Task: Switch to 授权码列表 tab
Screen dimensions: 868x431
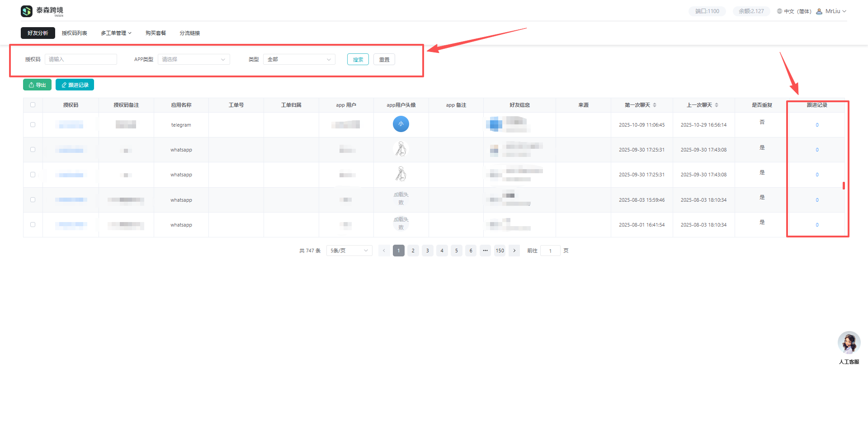Action: [74, 33]
